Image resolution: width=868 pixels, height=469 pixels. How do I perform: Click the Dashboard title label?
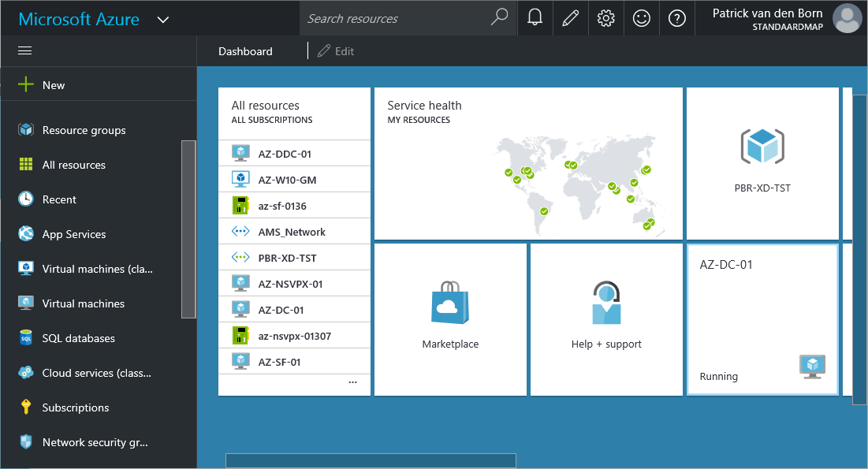pyautogui.click(x=245, y=51)
